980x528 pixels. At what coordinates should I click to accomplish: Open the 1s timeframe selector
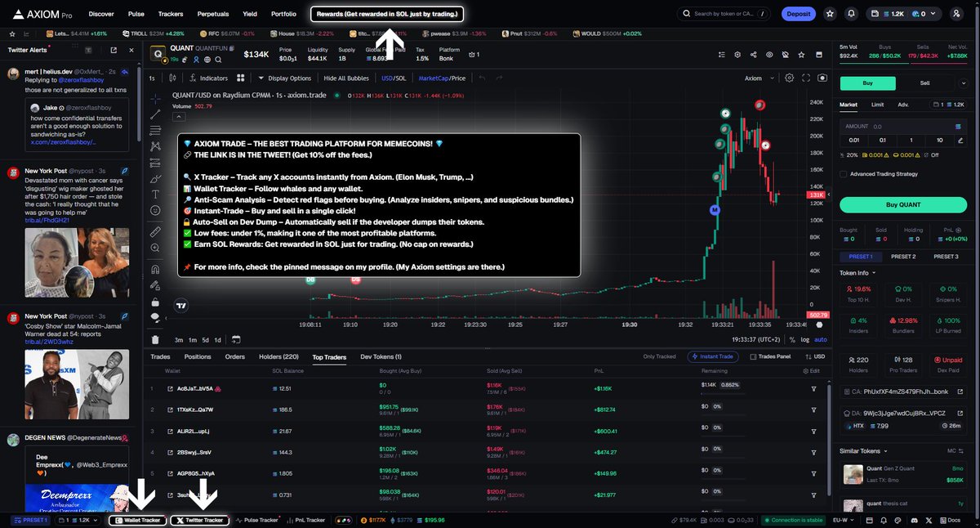152,78
